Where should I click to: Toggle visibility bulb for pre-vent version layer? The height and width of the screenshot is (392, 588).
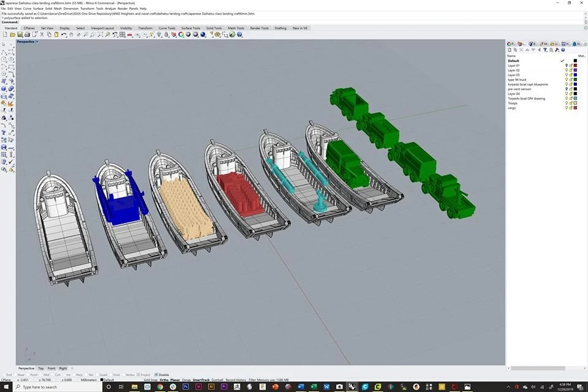click(x=567, y=89)
